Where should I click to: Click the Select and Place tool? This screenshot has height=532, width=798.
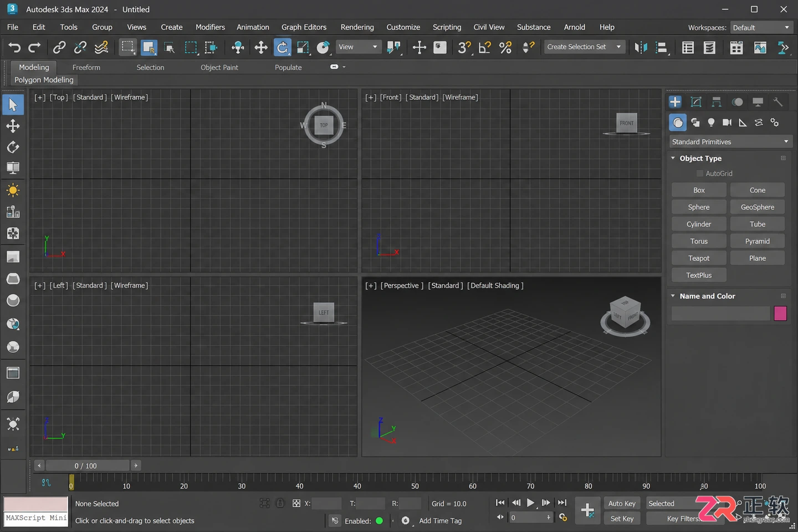pos(323,48)
